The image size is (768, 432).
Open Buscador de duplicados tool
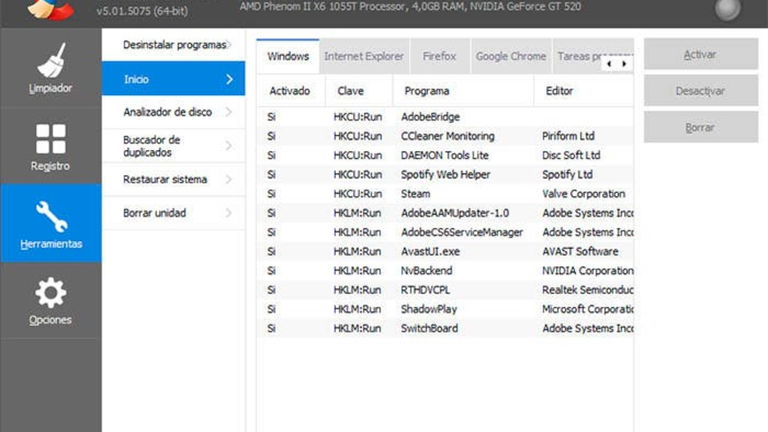173,146
